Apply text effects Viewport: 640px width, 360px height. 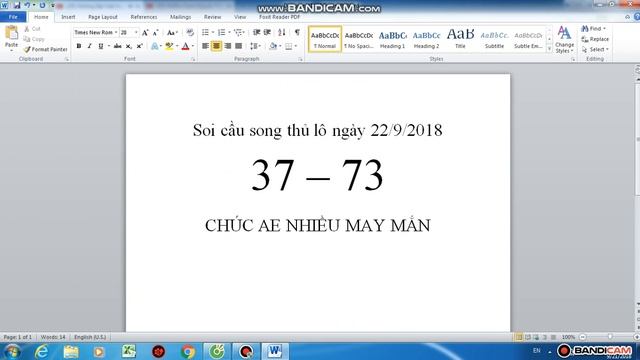154,46
